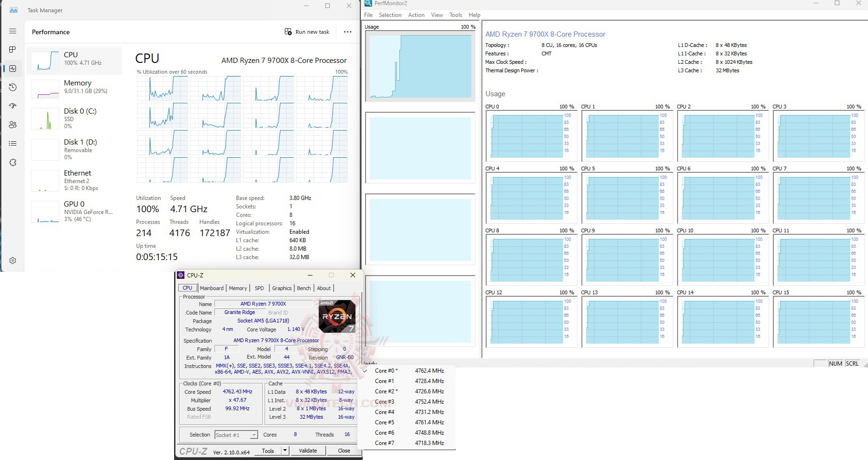This screenshot has width=868, height=460.
Task: Switch to the SPD tab in CPU-Z
Action: (259, 288)
